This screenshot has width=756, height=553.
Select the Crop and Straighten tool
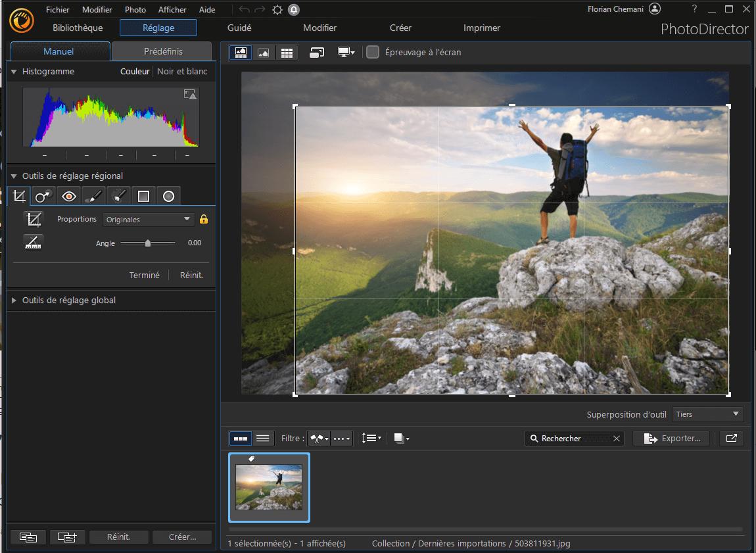(18, 195)
